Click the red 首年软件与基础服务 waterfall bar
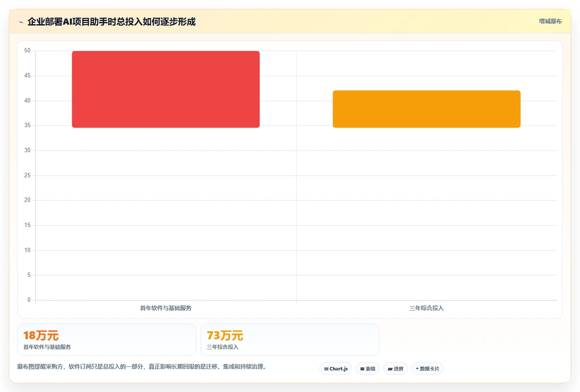Image resolution: width=580 pixels, height=392 pixels. point(166,89)
